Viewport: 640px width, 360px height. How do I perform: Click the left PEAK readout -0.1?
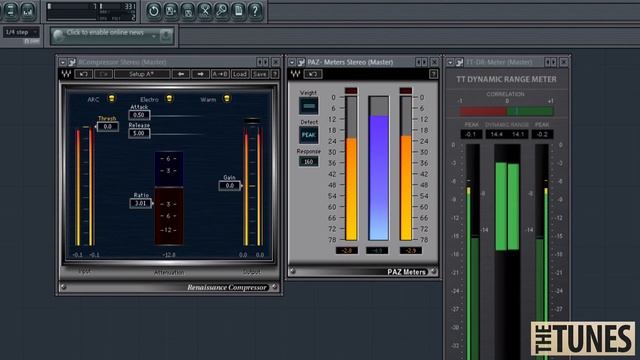point(471,134)
